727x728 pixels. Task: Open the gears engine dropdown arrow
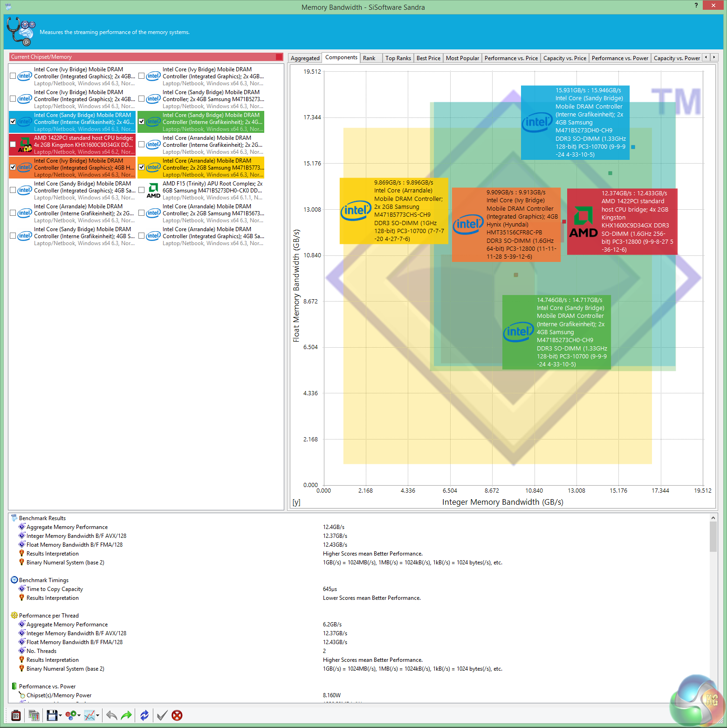pos(79,715)
